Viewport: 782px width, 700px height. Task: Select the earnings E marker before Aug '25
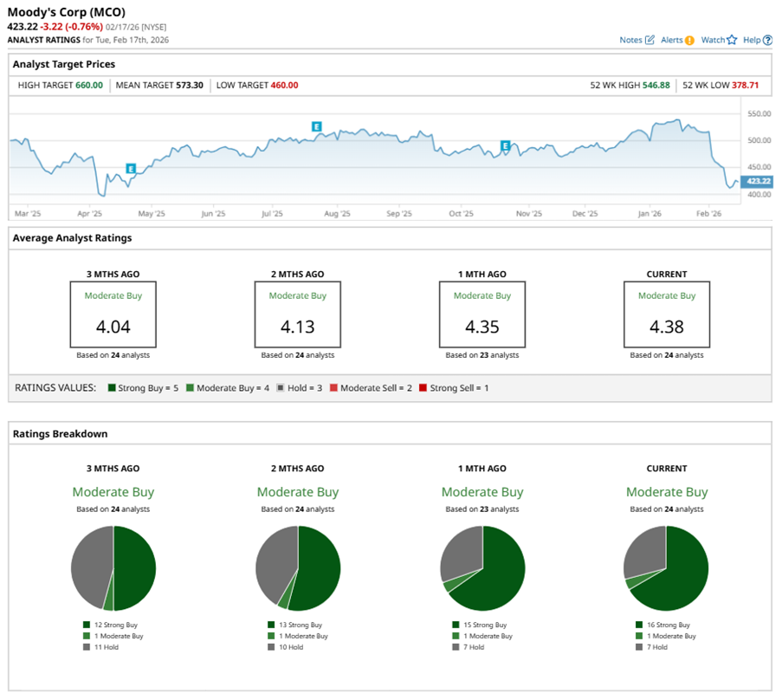point(317,126)
